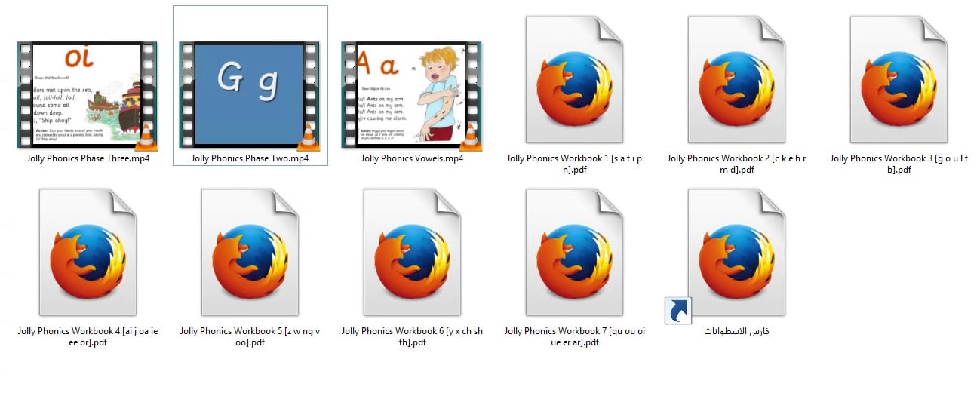
Task: Select the Jolly Phonics Phase Three video thumbnail
Action: (88, 95)
